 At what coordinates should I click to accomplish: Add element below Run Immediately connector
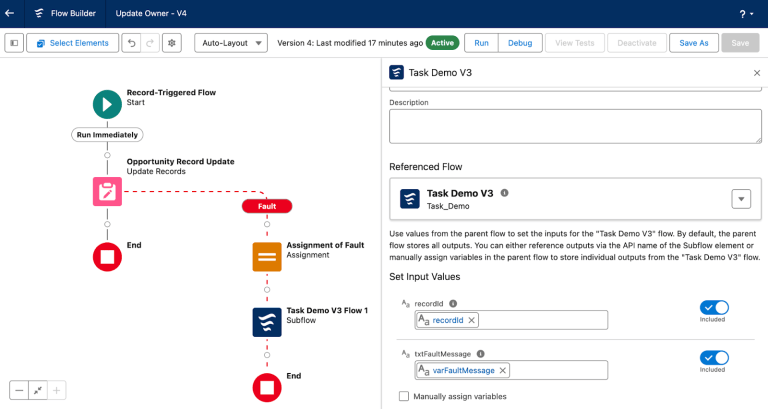(x=107, y=155)
